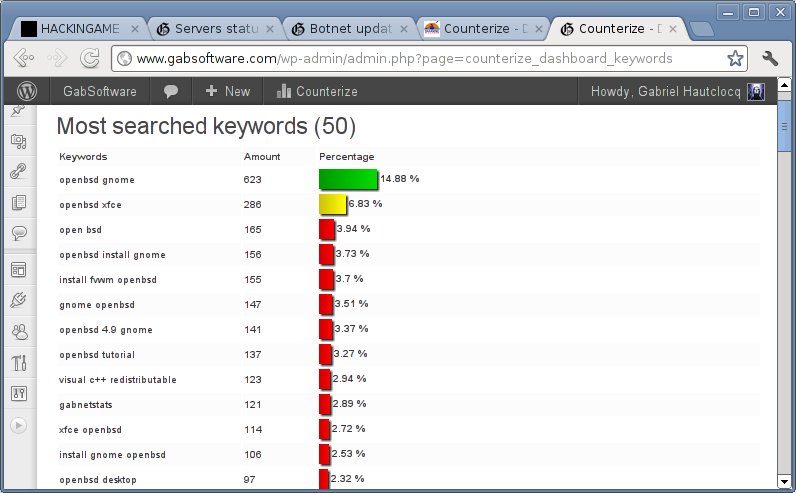Image resolution: width=796 pixels, height=493 pixels.
Task: Open Settings in the admin sidebar
Action: click(x=18, y=393)
